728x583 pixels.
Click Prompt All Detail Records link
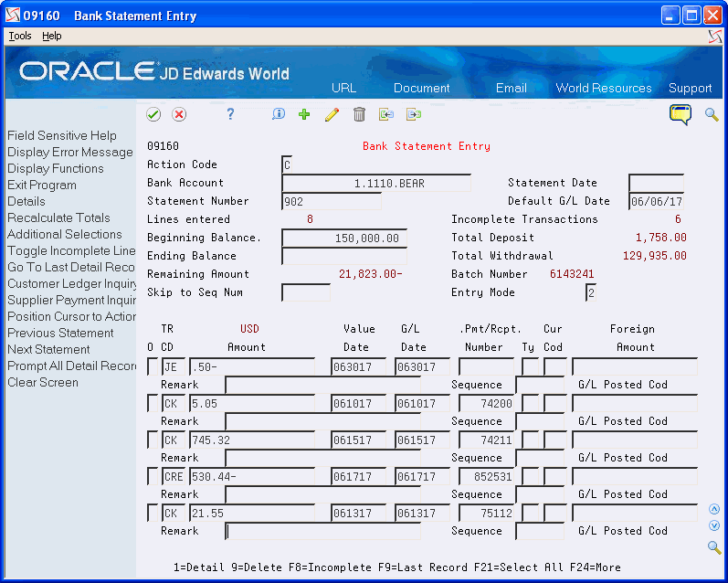[71, 366]
